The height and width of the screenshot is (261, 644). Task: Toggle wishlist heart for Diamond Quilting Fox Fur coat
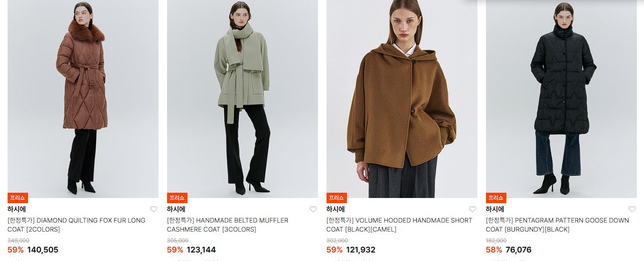coord(154,209)
